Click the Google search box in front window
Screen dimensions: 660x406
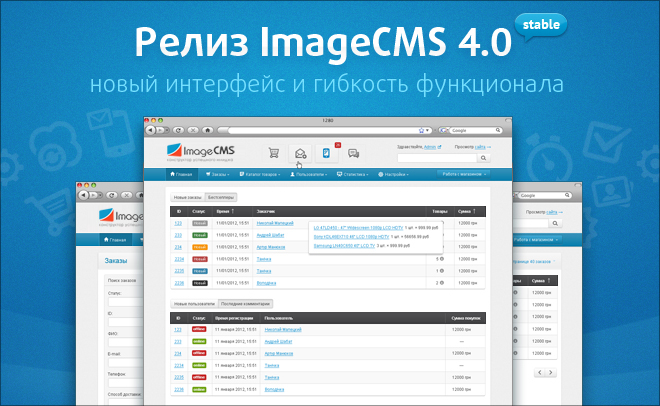pos(473,130)
